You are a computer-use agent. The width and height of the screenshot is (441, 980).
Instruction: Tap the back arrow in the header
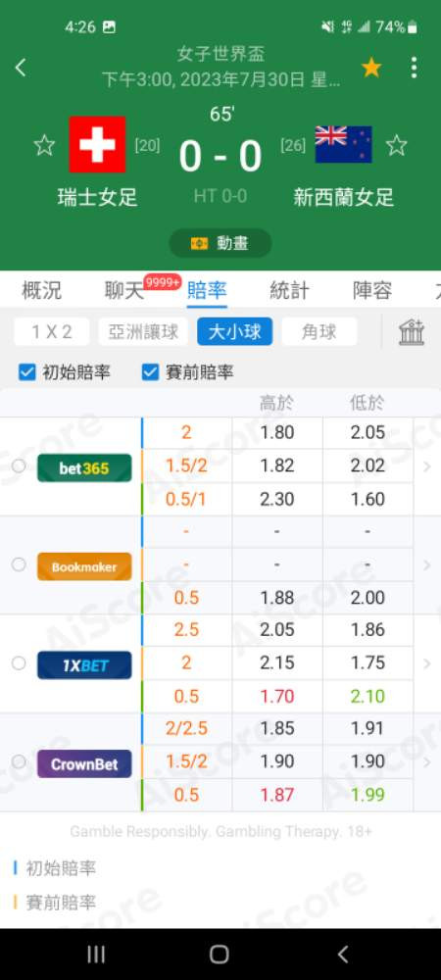point(21,68)
